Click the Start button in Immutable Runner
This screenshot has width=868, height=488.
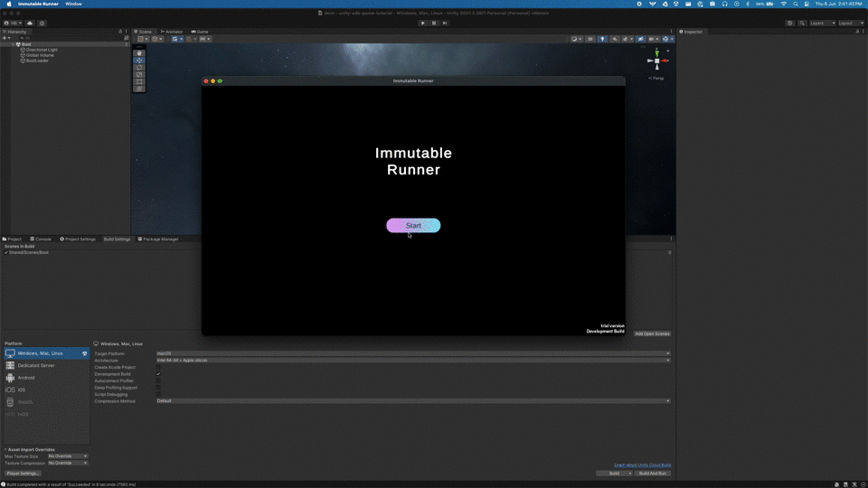pyautogui.click(x=413, y=225)
